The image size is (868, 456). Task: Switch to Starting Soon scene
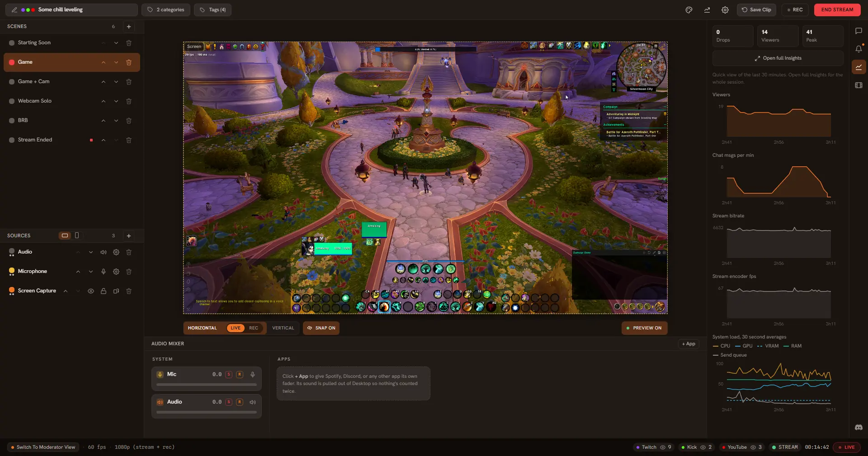click(72, 43)
